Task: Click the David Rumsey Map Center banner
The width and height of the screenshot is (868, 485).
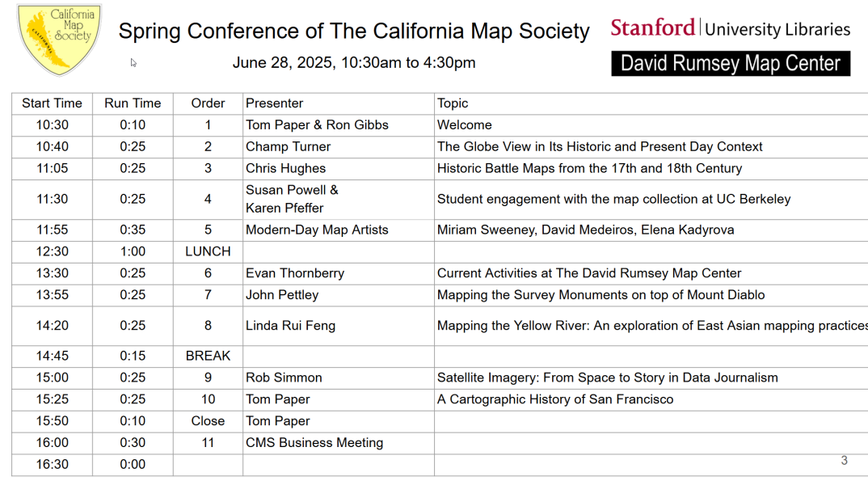Action: pyautogui.click(x=731, y=63)
